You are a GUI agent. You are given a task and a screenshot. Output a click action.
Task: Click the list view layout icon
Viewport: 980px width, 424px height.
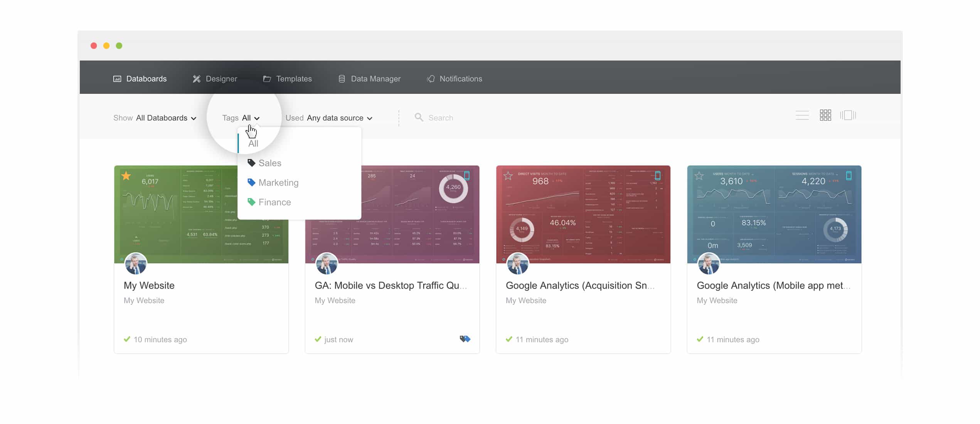802,115
